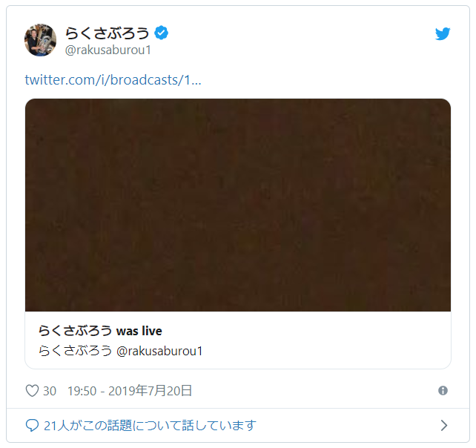Open the 21人がこの話題について話しています link

151,425
